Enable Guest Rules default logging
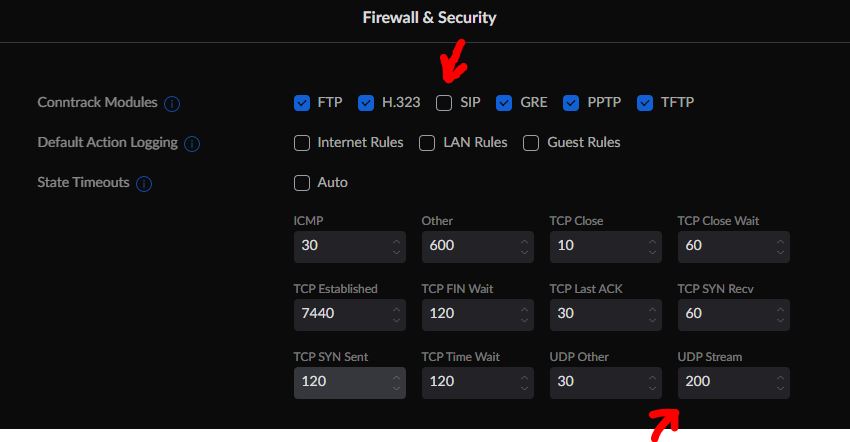 pos(531,142)
